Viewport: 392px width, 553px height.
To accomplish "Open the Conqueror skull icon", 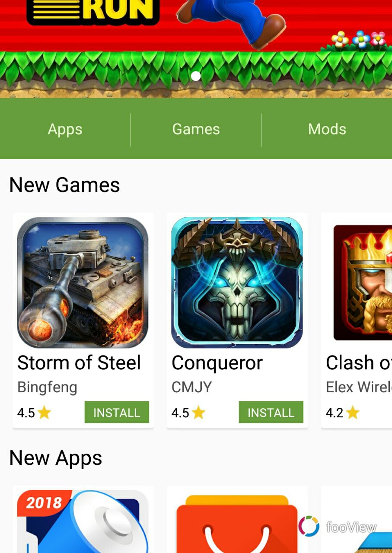I will click(x=237, y=283).
